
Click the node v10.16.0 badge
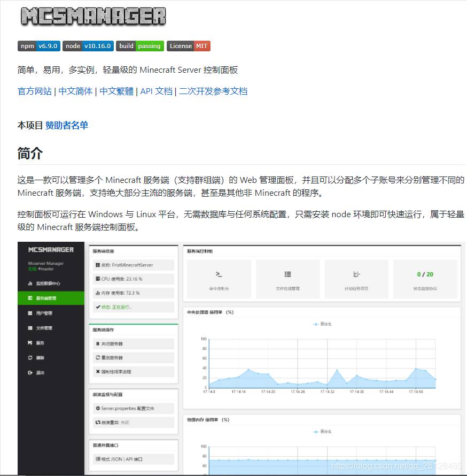coord(88,46)
